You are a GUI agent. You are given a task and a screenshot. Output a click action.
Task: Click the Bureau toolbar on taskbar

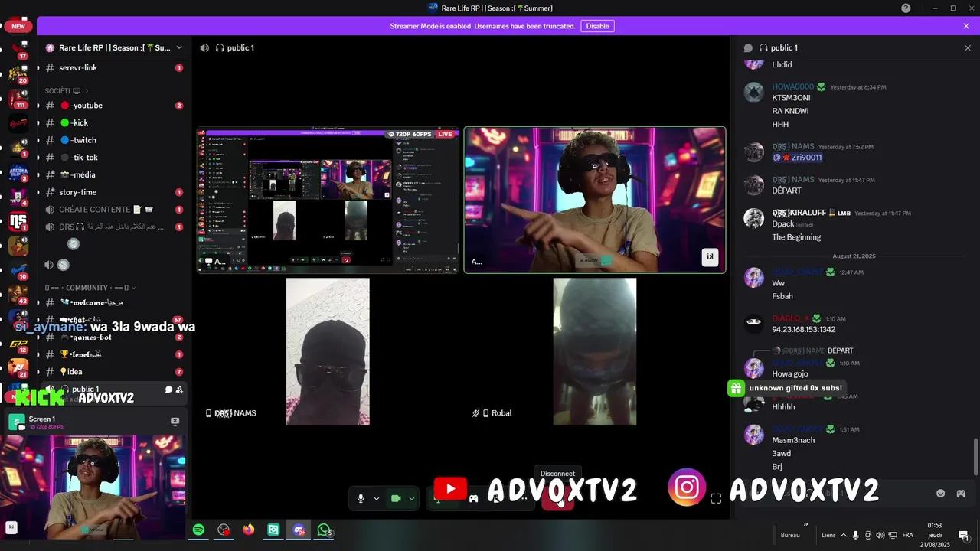pyautogui.click(x=790, y=535)
